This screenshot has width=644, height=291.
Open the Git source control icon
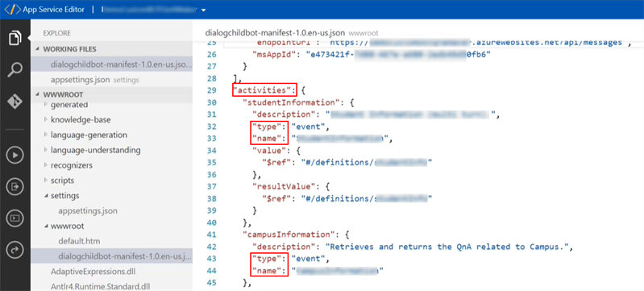[15, 102]
